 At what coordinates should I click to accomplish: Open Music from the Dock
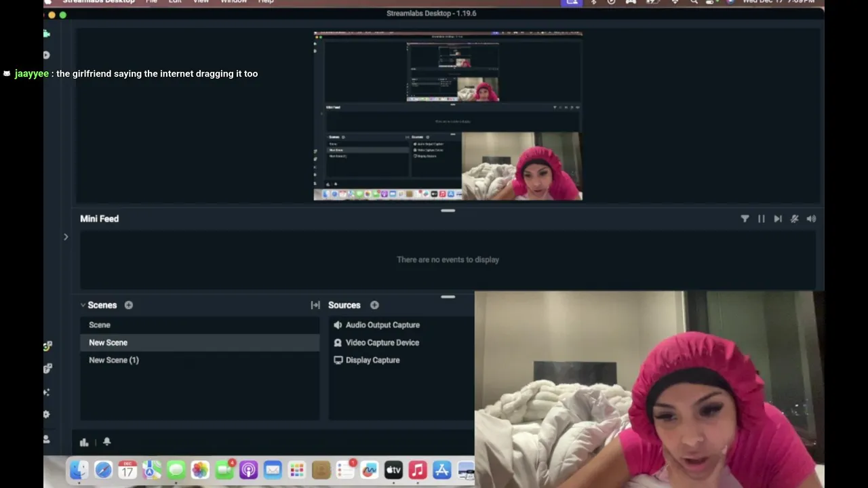[418, 470]
